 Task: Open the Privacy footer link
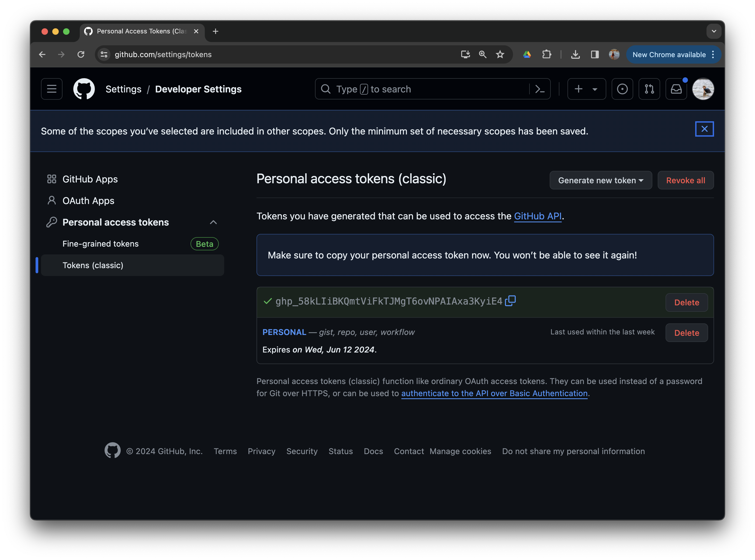(x=261, y=451)
